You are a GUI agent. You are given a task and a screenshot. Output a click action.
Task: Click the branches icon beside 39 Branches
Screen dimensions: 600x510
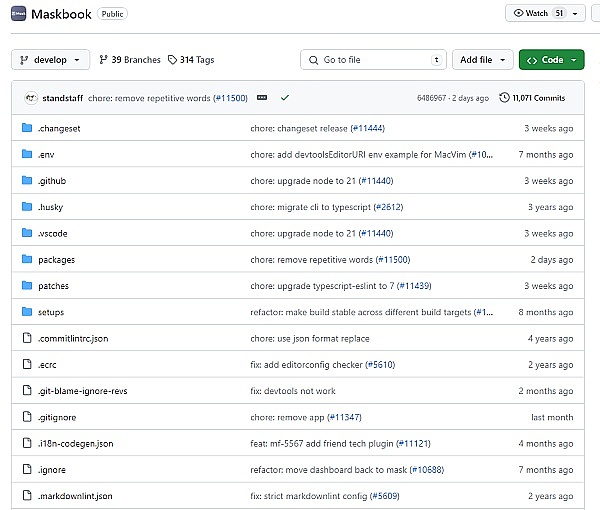click(x=104, y=60)
